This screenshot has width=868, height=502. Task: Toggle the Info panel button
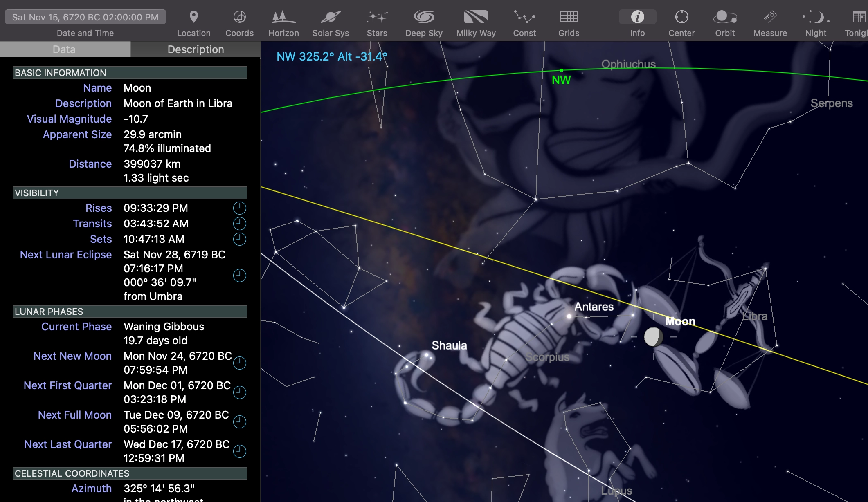[637, 17]
